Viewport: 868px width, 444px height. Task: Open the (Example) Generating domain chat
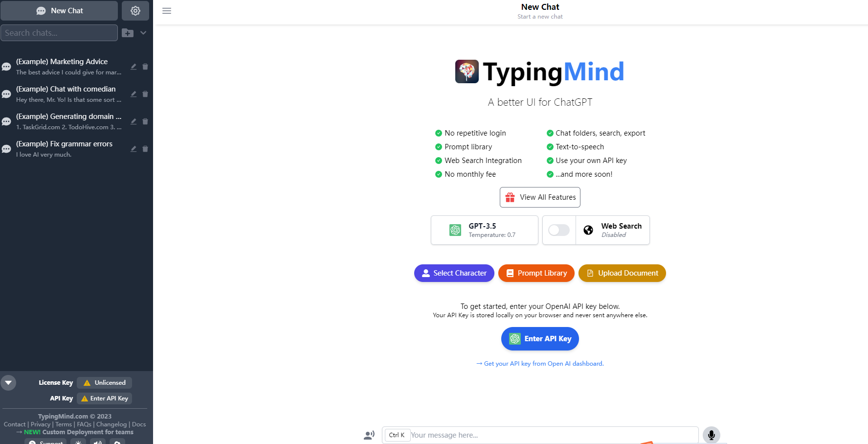68,121
